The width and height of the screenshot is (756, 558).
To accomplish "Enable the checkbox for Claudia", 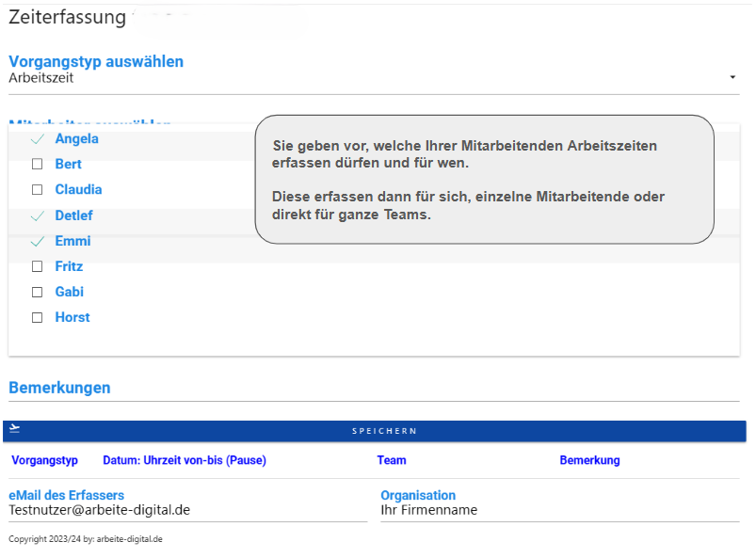I will (x=38, y=189).
